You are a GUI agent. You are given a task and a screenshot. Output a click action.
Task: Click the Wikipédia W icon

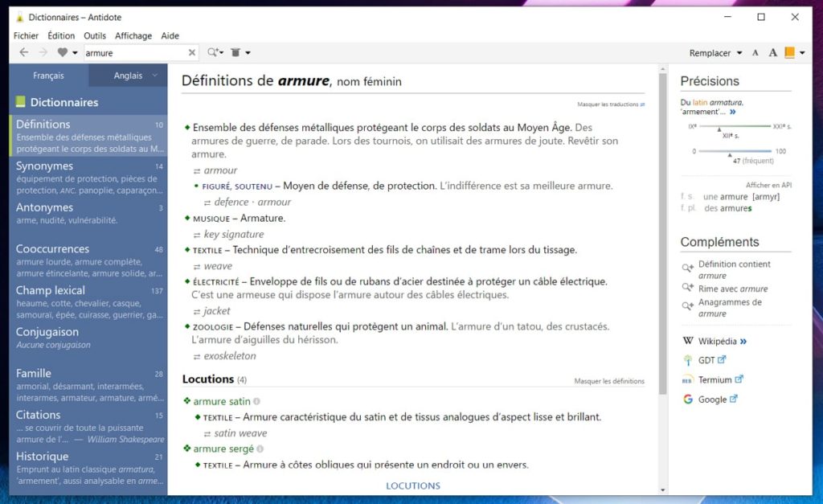(x=688, y=342)
